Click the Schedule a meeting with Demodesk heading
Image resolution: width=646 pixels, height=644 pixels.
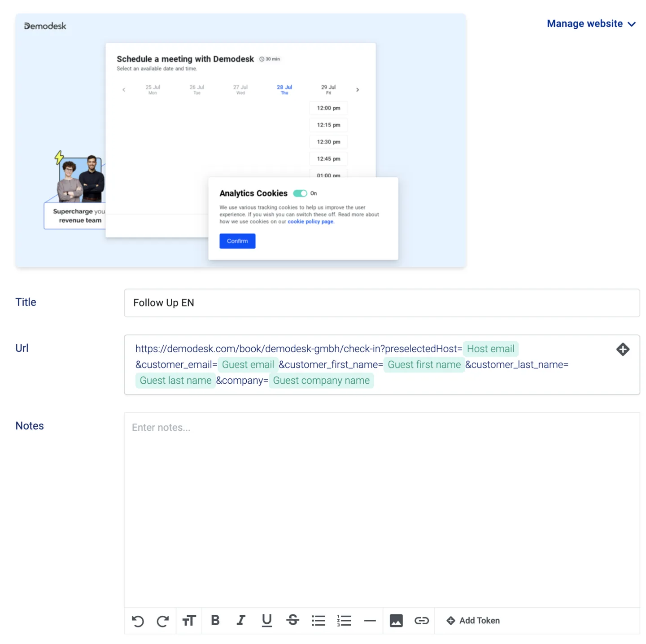click(185, 59)
